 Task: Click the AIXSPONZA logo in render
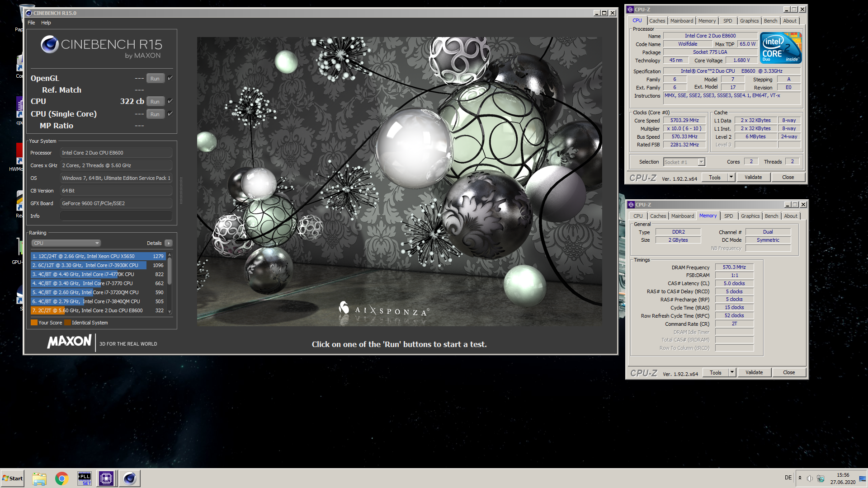[384, 310]
